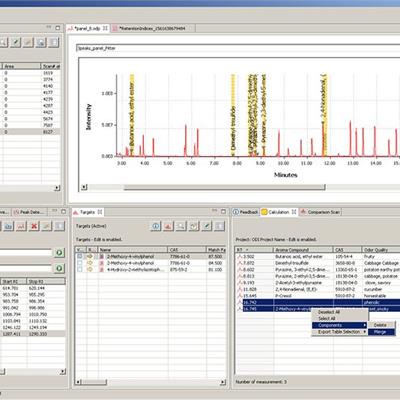This screenshot has height=400, width=400.
Task: Click the 8127 scan row in peak list
Action: click(x=30, y=132)
